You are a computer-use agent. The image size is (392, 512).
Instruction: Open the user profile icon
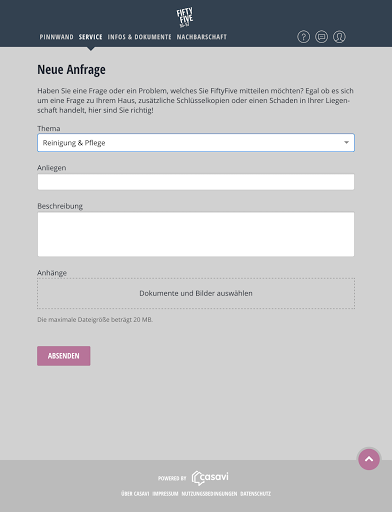(339, 37)
